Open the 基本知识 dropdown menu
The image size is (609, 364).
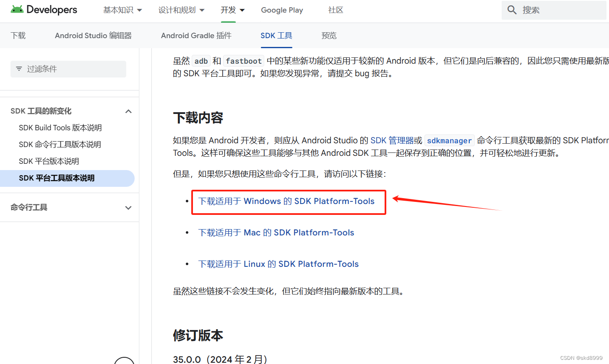pos(122,10)
